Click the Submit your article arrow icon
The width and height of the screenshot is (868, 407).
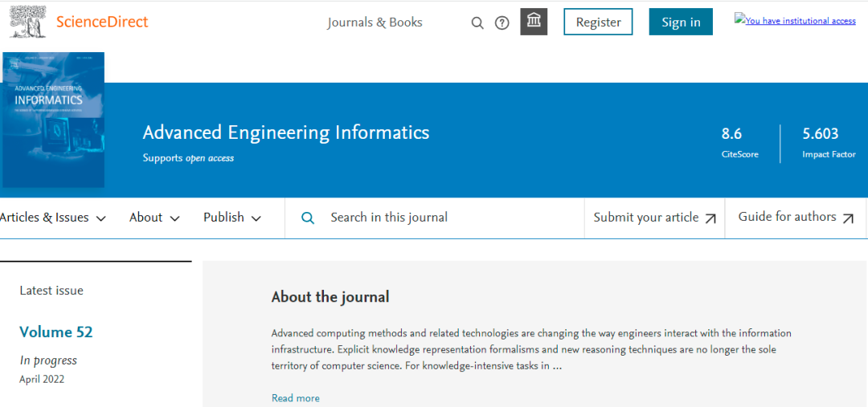tap(710, 218)
